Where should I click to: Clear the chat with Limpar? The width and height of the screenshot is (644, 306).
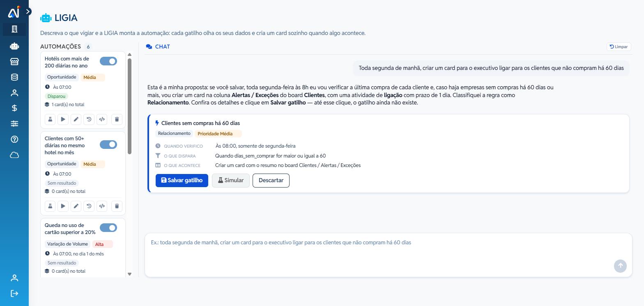[619, 46]
